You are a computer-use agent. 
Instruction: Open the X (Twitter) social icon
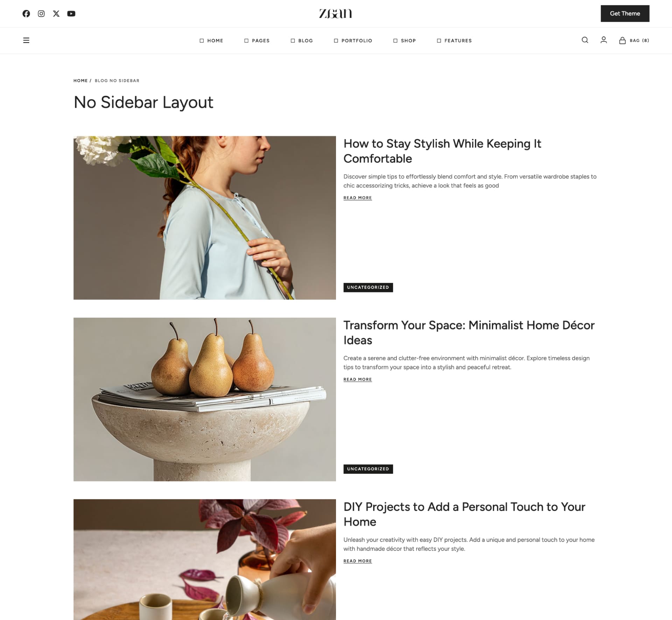click(56, 14)
